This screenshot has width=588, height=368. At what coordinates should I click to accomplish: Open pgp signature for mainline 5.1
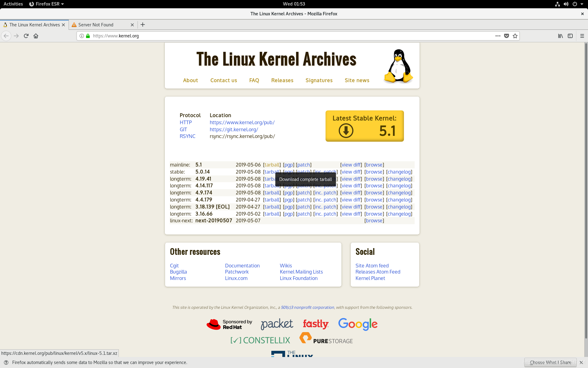(x=288, y=165)
